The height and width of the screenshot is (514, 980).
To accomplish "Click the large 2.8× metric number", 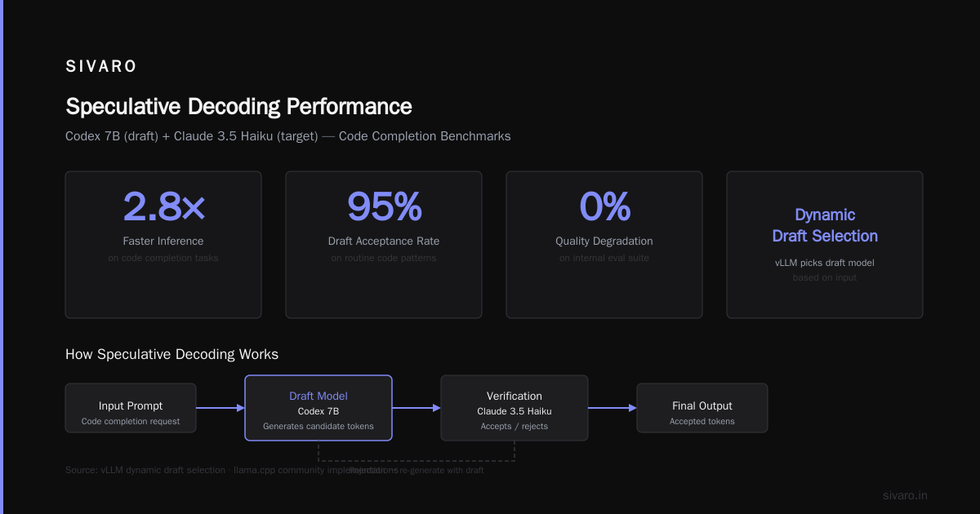I will 163,206.
